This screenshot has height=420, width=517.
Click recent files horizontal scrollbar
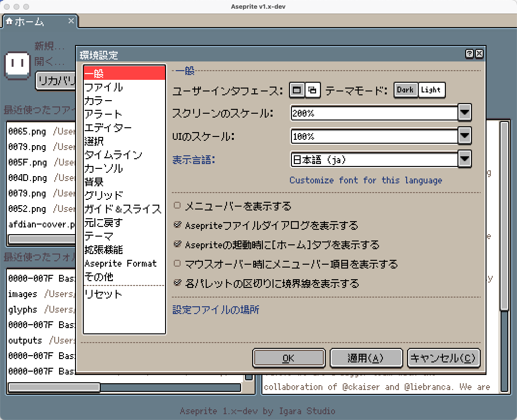tap(42, 239)
